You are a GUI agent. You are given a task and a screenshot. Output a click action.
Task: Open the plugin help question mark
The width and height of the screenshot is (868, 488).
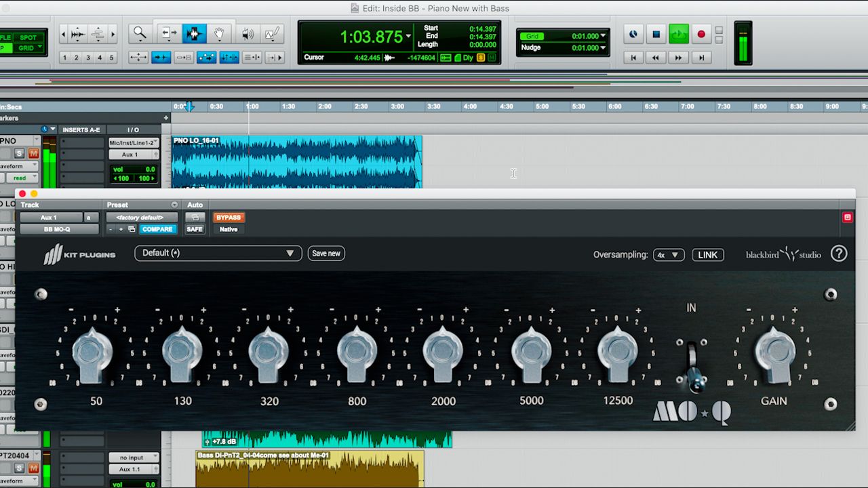pyautogui.click(x=839, y=253)
